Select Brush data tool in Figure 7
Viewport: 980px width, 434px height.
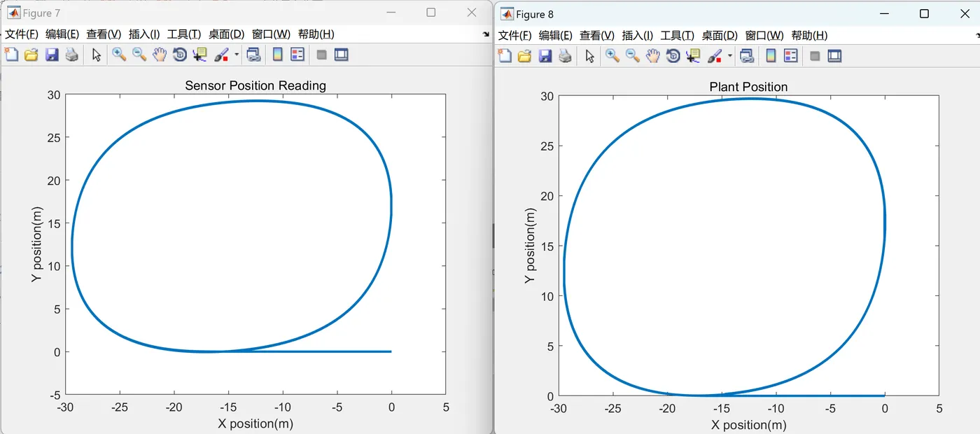[x=221, y=55]
